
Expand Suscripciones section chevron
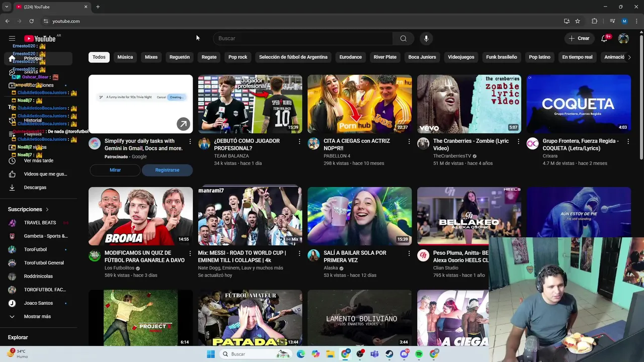(x=47, y=209)
